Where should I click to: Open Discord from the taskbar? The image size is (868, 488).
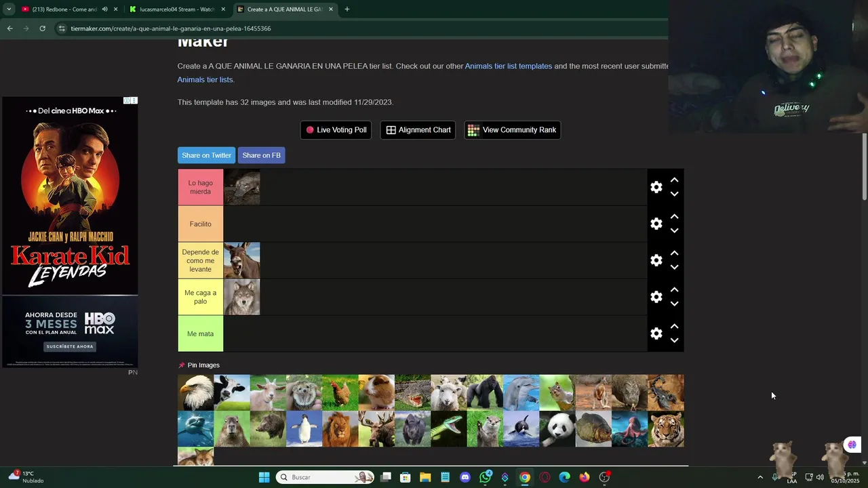point(465,477)
